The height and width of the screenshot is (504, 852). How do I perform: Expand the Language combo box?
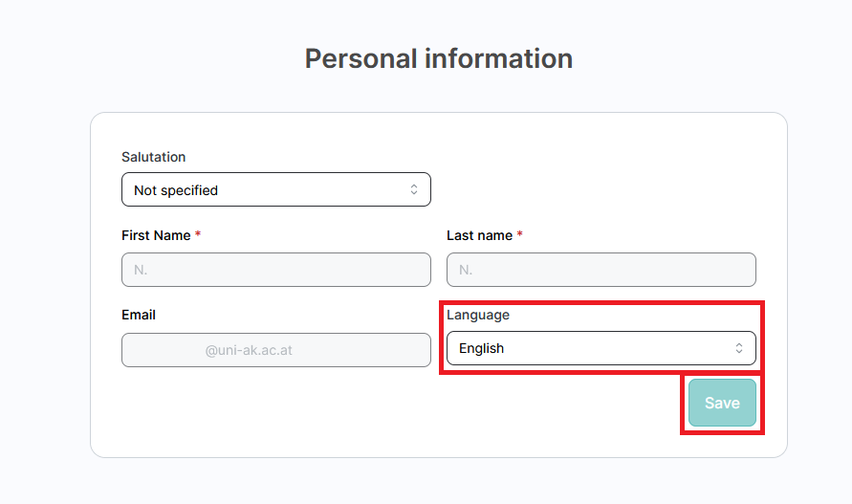click(x=601, y=348)
